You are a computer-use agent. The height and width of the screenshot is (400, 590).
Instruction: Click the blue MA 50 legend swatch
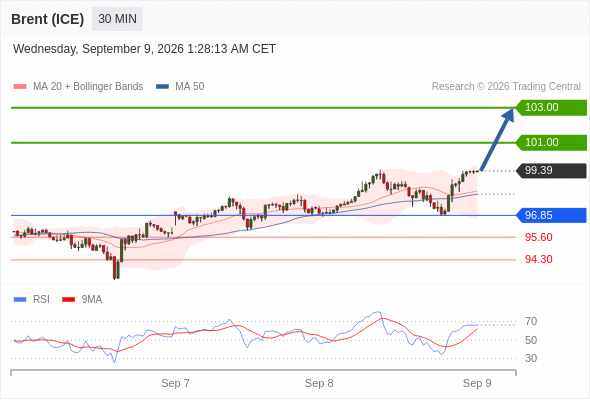click(163, 87)
